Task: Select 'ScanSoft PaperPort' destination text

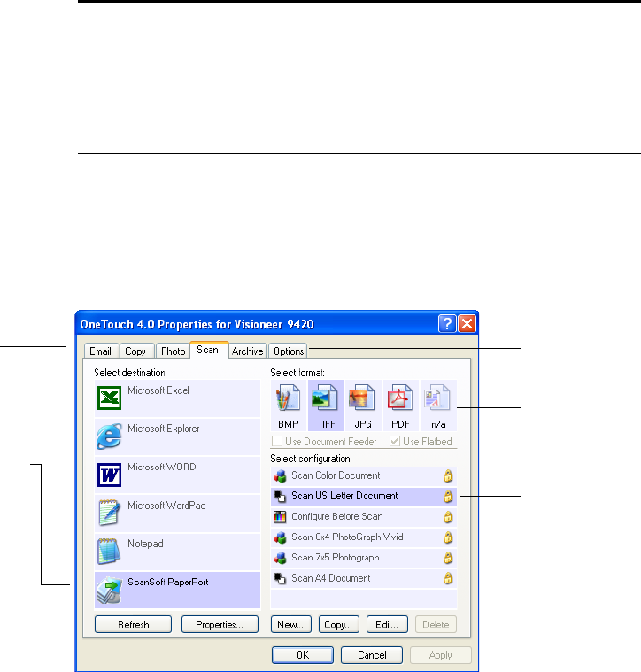Action: (168, 582)
